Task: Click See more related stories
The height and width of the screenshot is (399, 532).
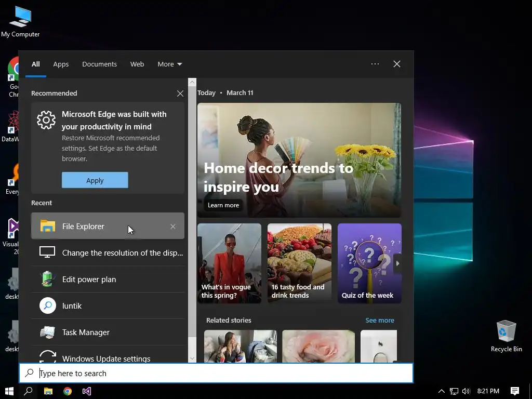Action: click(x=380, y=320)
